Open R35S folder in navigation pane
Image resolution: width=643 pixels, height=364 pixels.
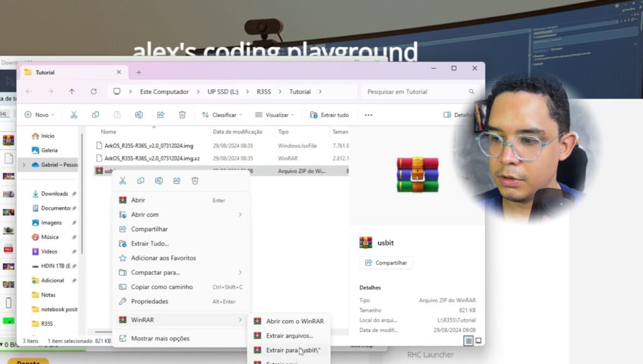pos(46,323)
